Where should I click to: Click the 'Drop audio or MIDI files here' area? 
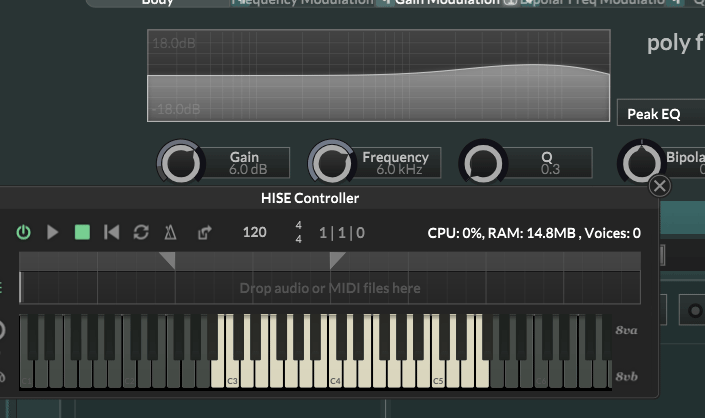pos(330,288)
